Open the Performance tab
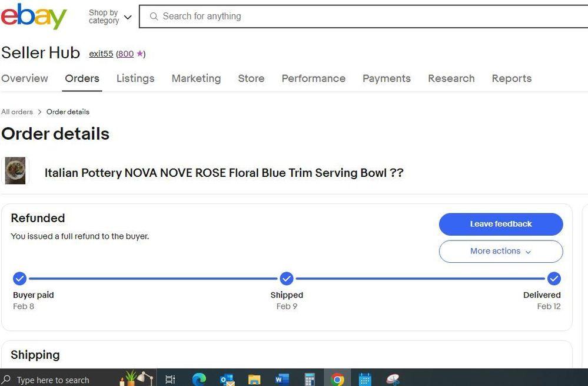The height and width of the screenshot is (386, 588). 314,78
